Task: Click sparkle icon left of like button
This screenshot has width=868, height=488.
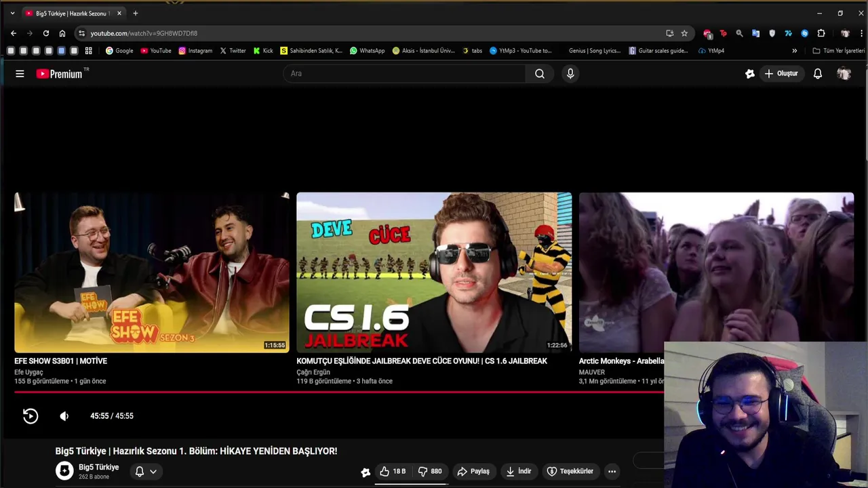Action: pyautogui.click(x=366, y=472)
